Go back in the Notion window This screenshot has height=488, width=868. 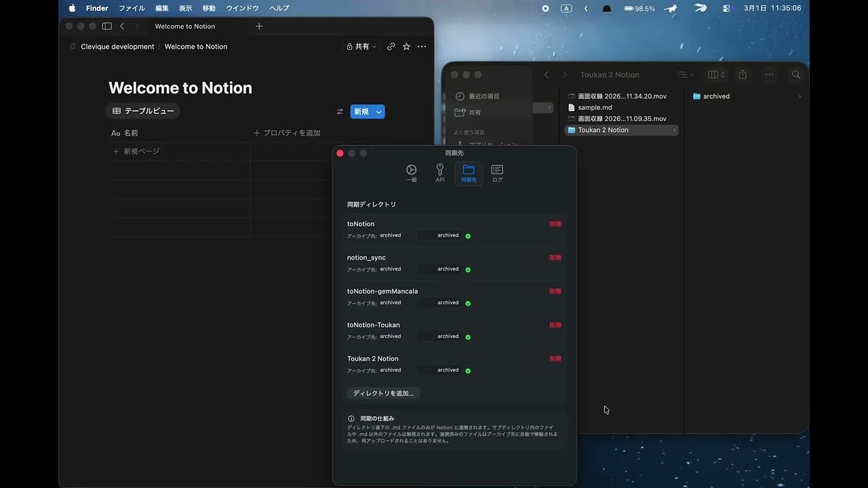[x=122, y=26]
